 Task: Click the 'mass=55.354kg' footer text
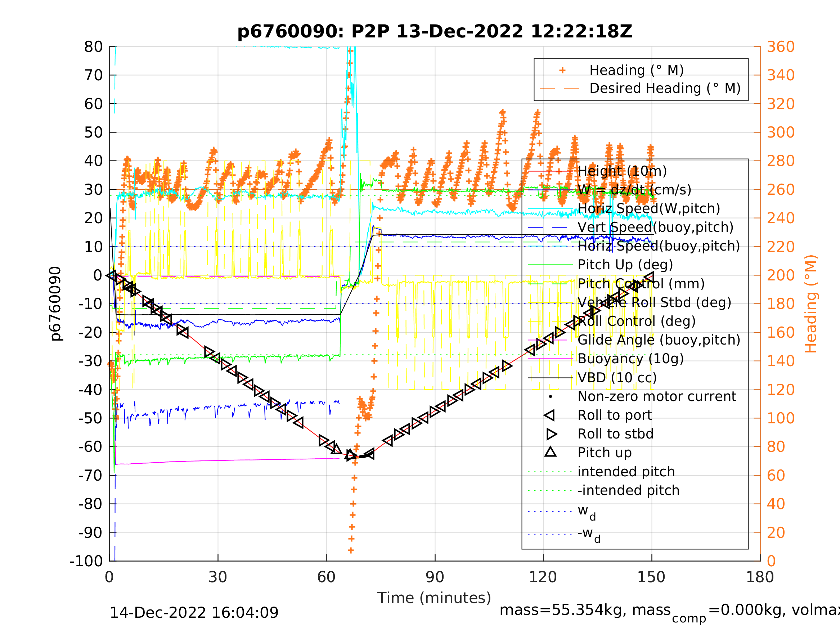[x=562, y=610]
